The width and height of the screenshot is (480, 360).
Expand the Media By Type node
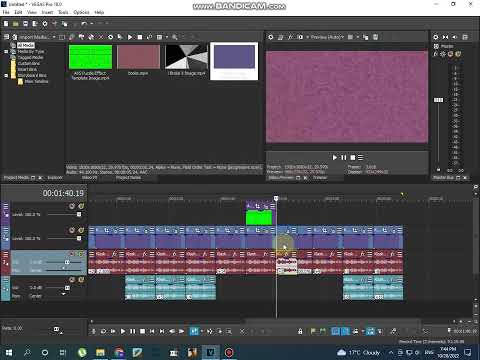6,52
